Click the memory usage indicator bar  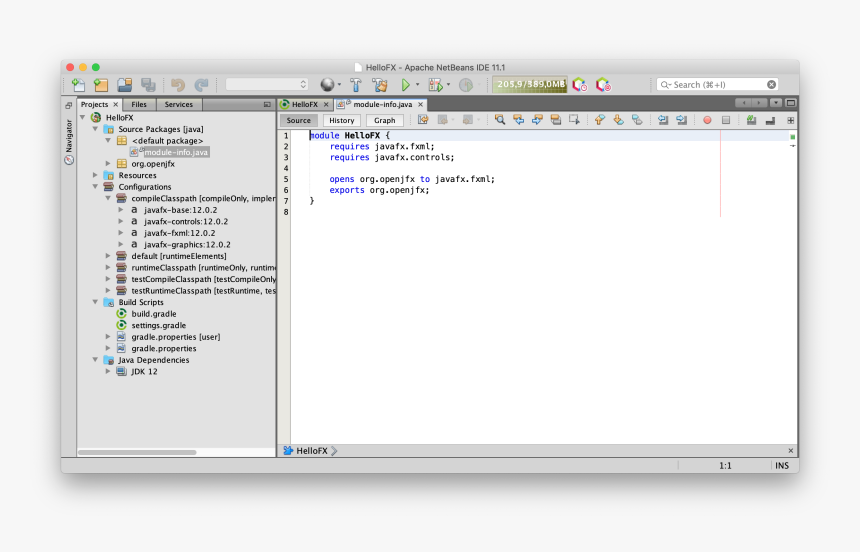pos(530,85)
